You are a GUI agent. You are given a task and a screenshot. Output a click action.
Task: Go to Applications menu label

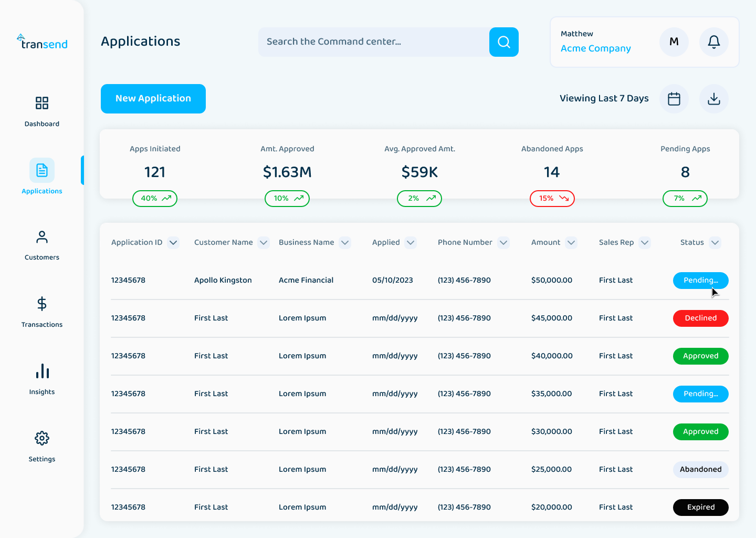coord(42,191)
